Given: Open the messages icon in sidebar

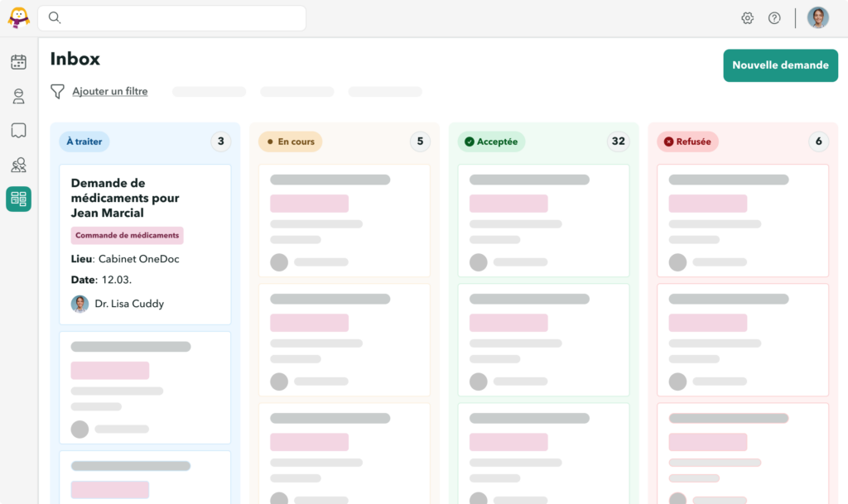Looking at the screenshot, I should [x=18, y=130].
